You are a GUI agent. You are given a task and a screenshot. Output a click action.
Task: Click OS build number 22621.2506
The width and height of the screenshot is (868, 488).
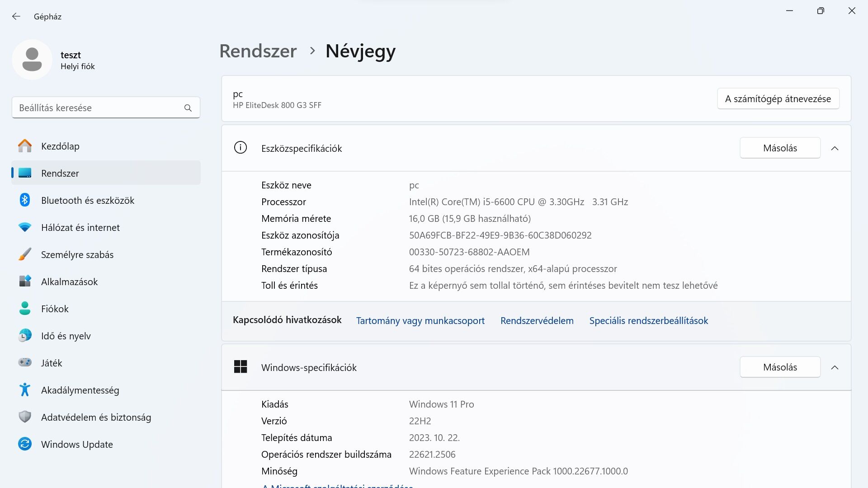(x=432, y=455)
